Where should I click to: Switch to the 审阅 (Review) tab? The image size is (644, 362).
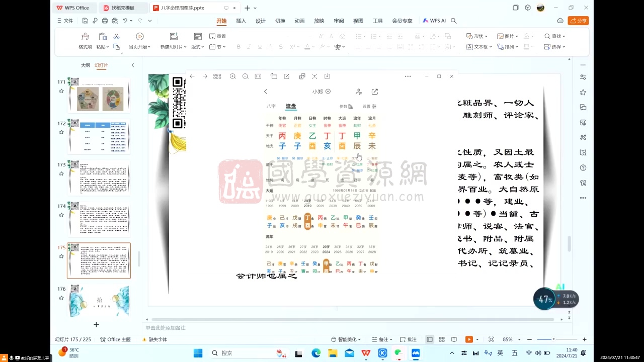pos(339,21)
